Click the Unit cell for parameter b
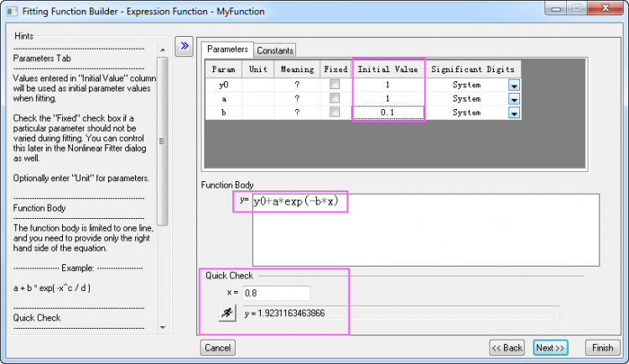Screen dimensions: 629x364 [258, 112]
